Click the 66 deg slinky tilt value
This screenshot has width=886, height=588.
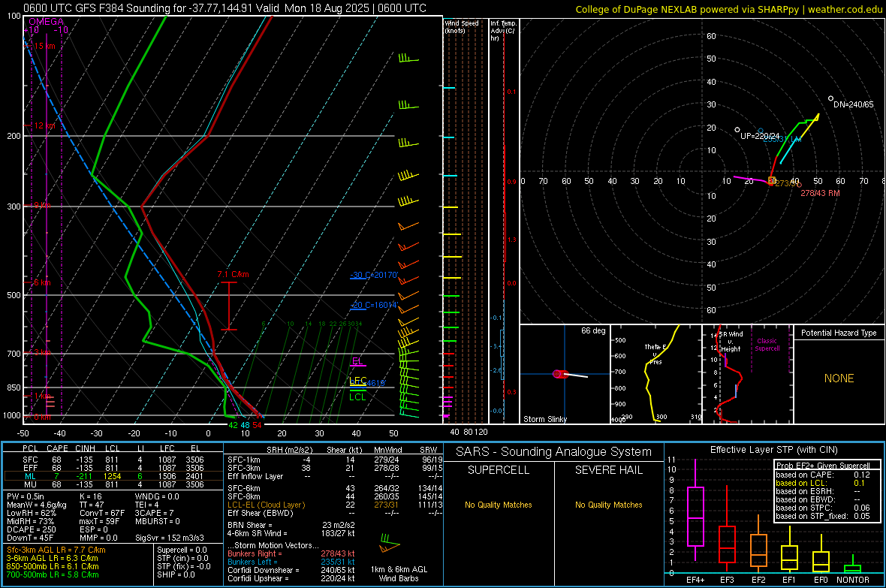(592, 330)
